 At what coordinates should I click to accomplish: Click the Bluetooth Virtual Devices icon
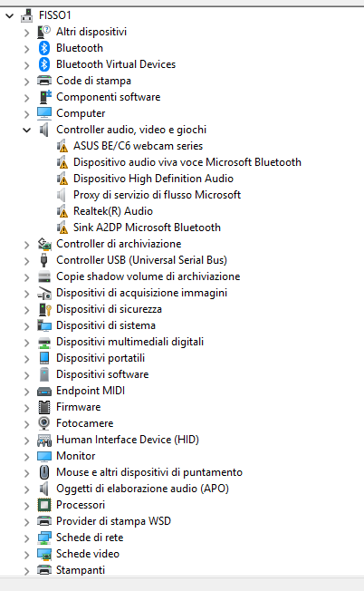tap(44, 64)
